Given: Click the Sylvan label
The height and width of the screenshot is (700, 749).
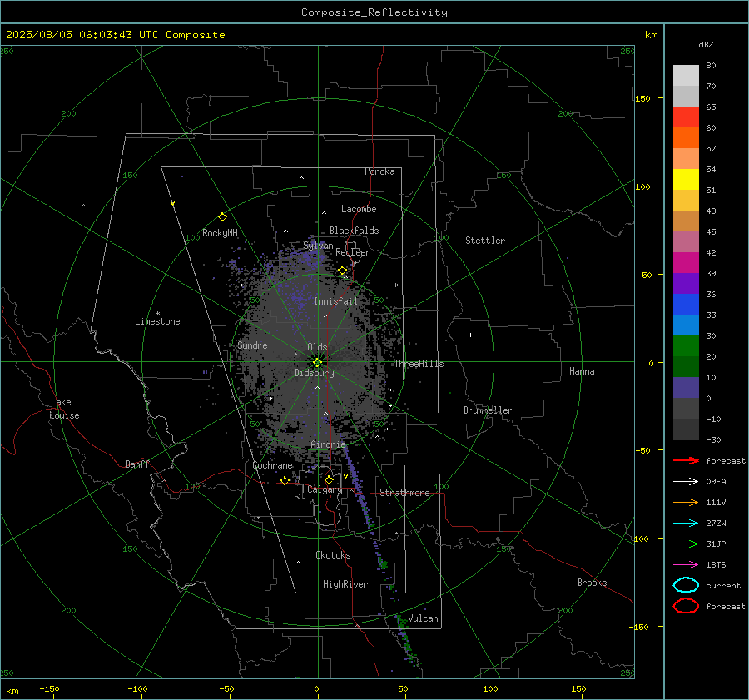Looking at the screenshot, I should (x=318, y=245).
